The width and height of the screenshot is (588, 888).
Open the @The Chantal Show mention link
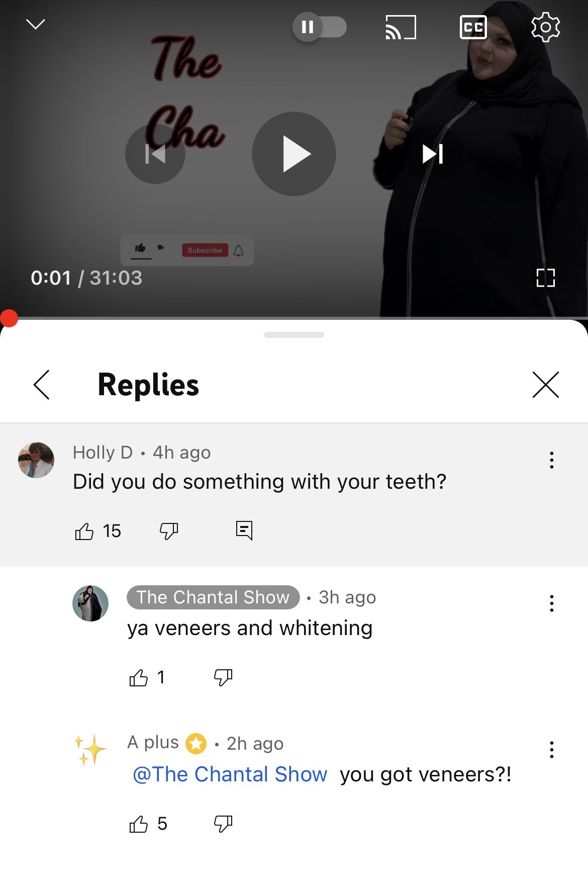click(230, 774)
